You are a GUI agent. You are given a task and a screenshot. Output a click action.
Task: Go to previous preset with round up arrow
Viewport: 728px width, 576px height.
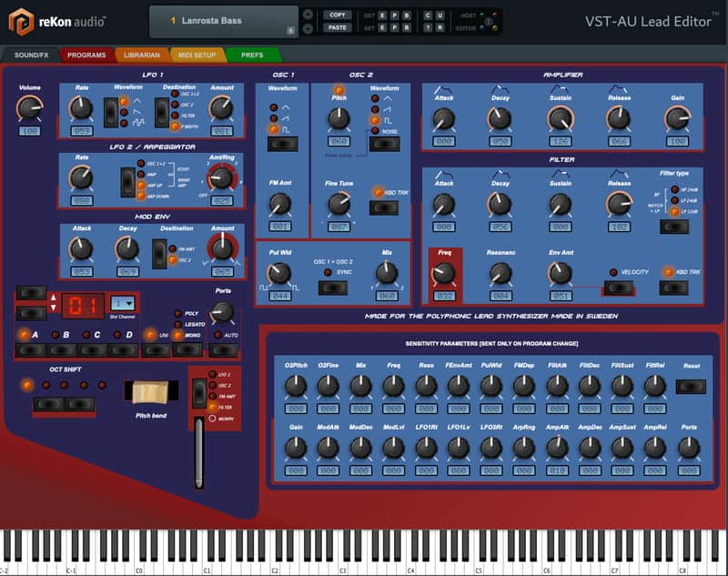pyautogui.click(x=308, y=15)
